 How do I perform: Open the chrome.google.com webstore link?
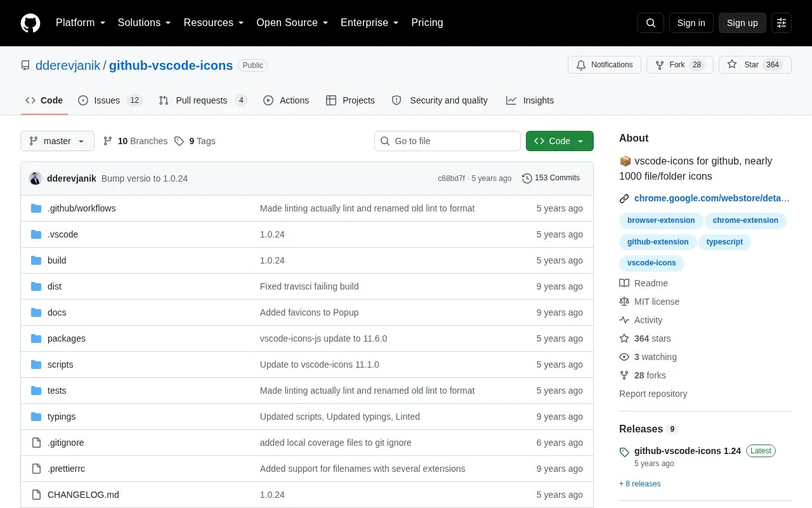pos(712,198)
